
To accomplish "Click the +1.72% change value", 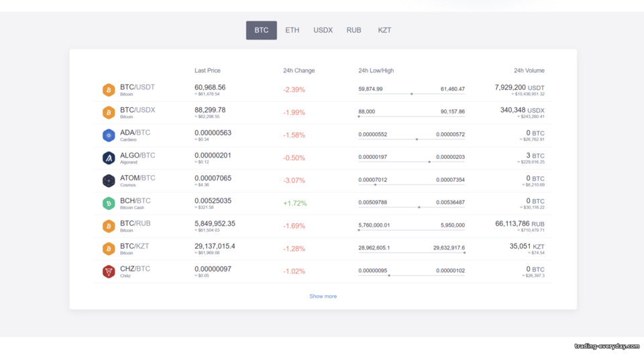I will (294, 203).
